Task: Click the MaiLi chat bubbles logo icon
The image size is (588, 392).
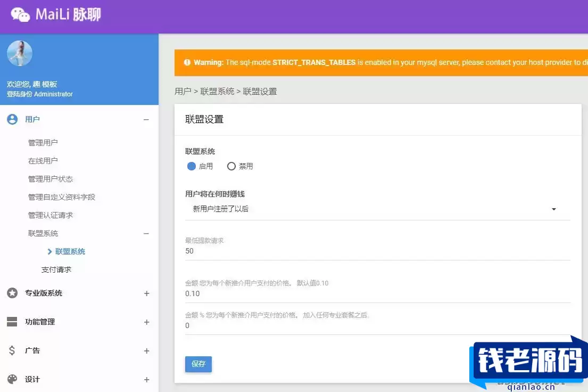Action: pos(20,14)
